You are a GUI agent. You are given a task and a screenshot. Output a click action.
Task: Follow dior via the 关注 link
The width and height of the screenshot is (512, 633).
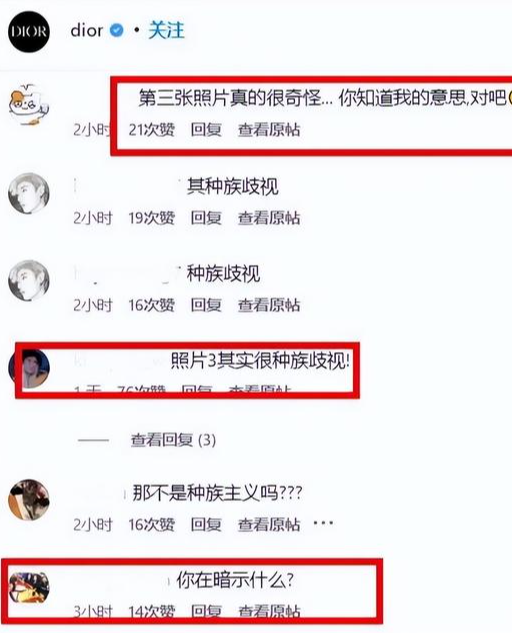point(166,31)
